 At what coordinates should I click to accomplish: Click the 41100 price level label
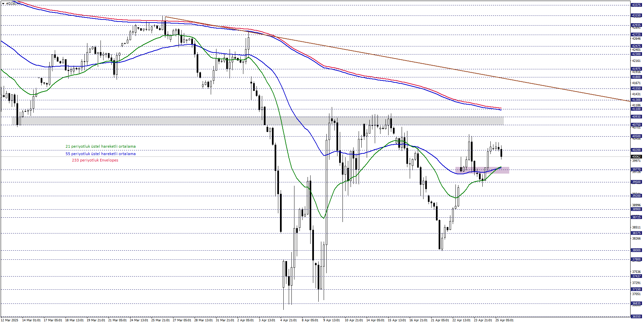(637, 109)
